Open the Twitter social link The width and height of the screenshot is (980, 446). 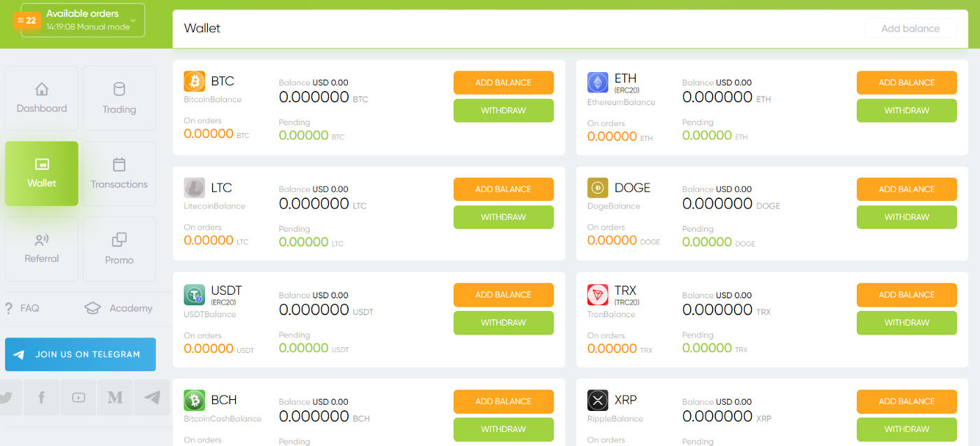tap(10, 398)
